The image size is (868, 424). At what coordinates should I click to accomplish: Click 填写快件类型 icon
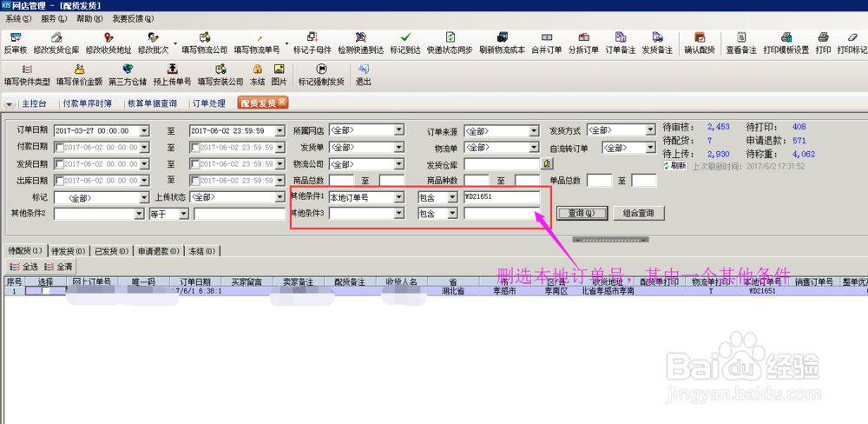click(27, 70)
